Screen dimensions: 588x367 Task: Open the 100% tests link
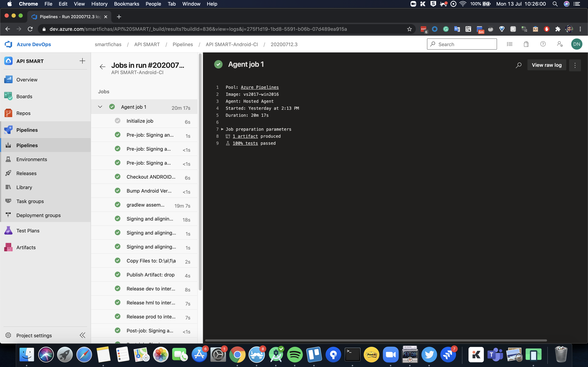point(245,143)
